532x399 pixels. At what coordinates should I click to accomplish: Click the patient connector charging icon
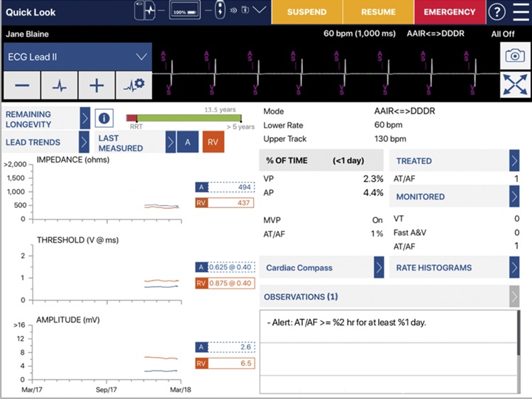(x=220, y=10)
